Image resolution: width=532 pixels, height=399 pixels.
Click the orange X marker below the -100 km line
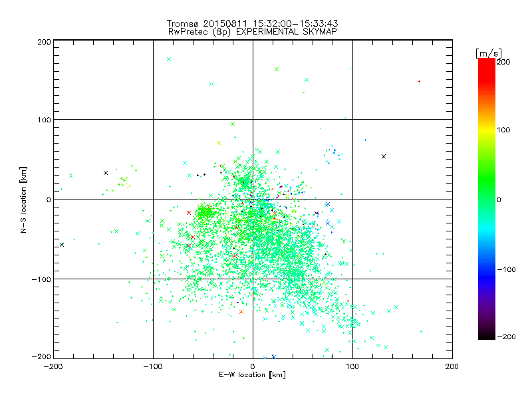(241, 312)
